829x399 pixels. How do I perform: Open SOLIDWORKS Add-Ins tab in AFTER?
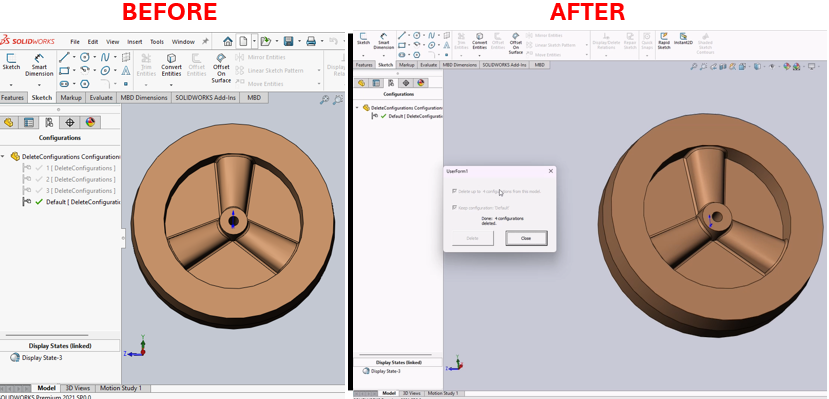(x=504, y=64)
